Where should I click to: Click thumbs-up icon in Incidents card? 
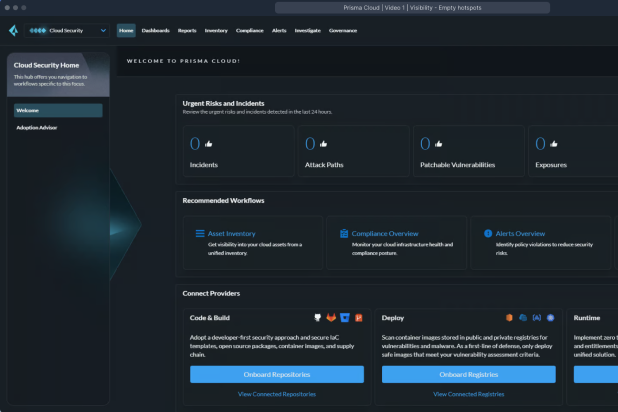208,144
